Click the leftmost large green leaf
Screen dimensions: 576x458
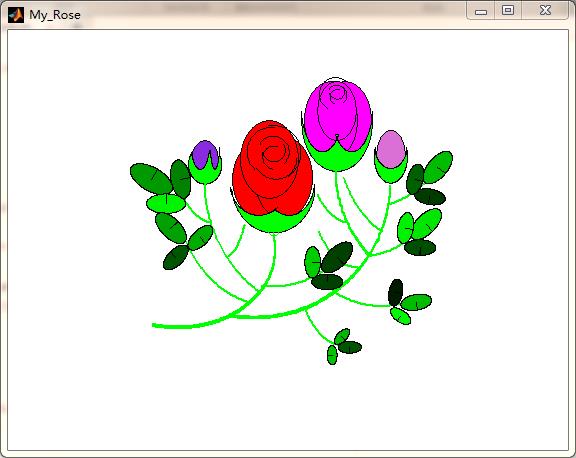point(151,178)
